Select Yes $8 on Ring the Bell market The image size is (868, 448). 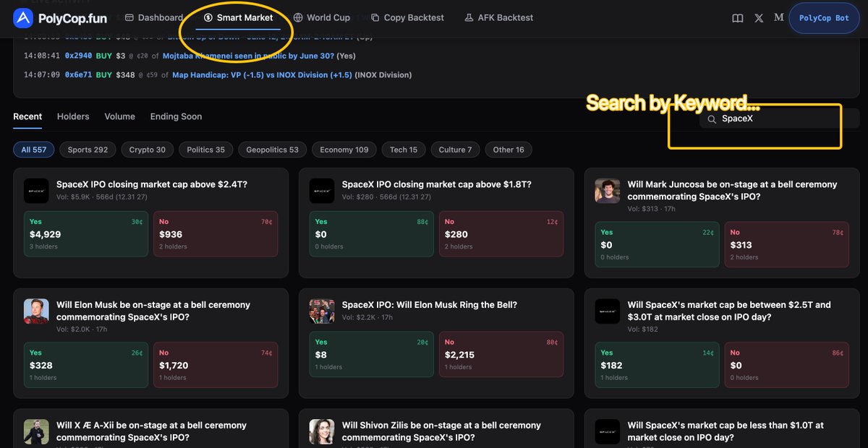[372, 355]
